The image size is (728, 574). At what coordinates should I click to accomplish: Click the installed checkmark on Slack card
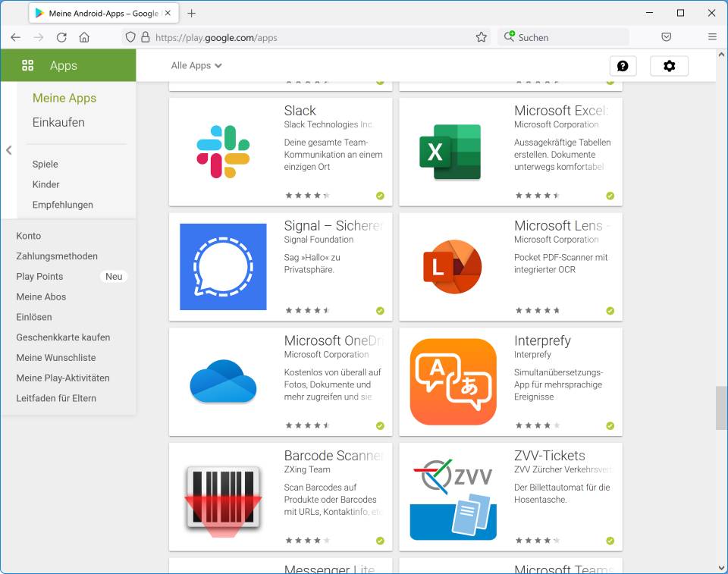pos(380,196)
